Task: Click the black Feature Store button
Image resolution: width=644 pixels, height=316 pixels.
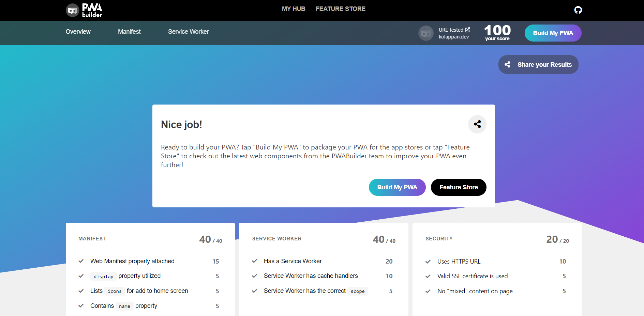Action: click(x=459, y=187)
